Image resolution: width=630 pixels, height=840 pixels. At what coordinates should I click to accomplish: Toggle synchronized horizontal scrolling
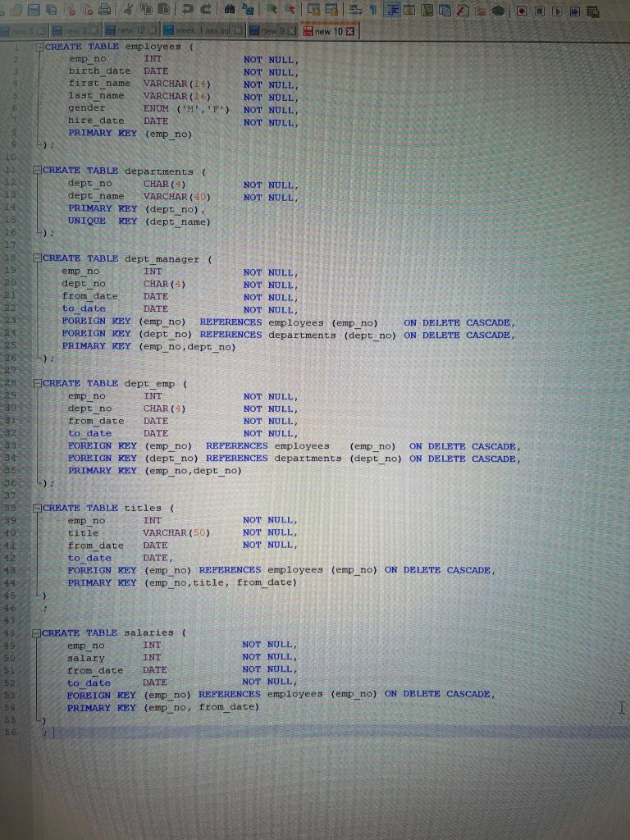(x=331, y=10)
